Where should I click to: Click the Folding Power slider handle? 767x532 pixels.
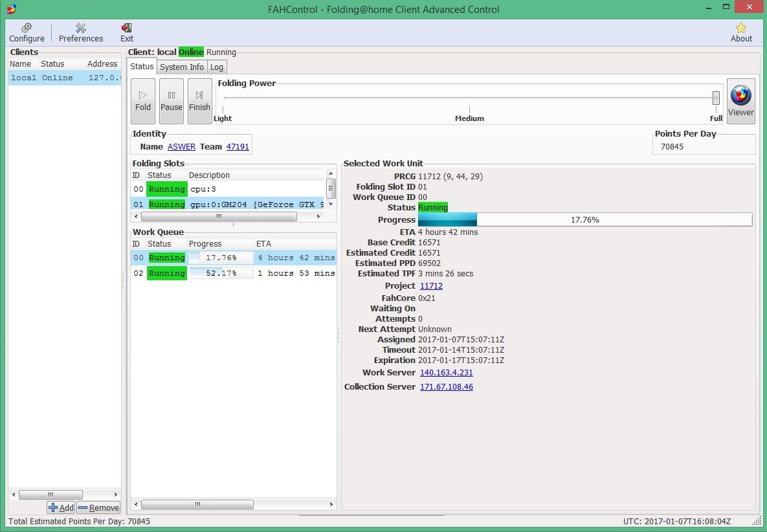point(716,98)
